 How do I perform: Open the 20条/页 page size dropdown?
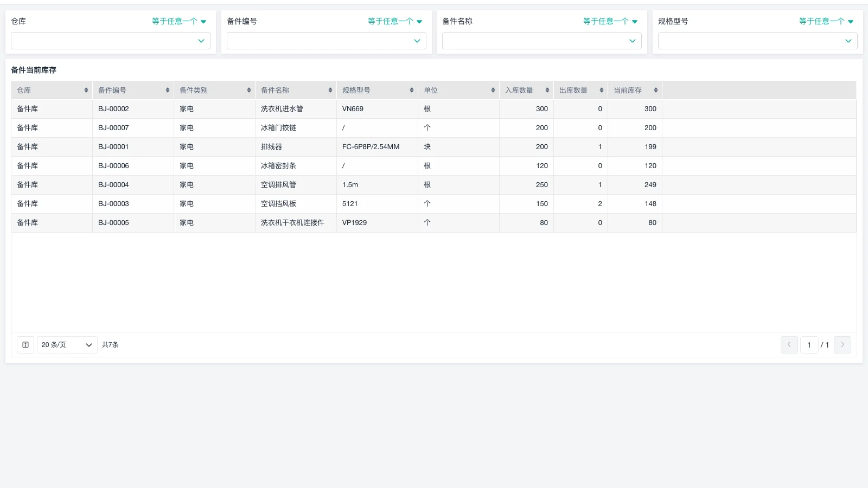(x=67, y=344)
